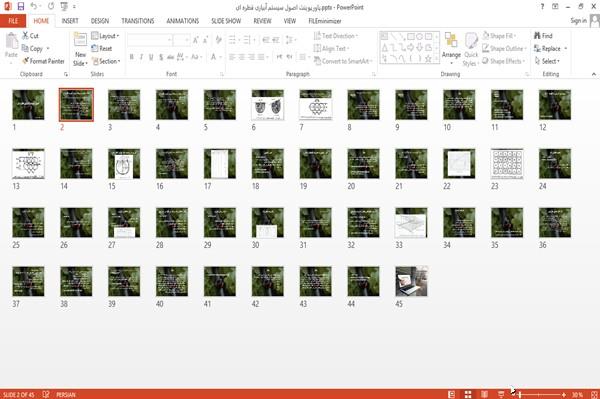Start Slide Show from status bar icon
The height and width of the screenshot is (399, 600).
501,394
